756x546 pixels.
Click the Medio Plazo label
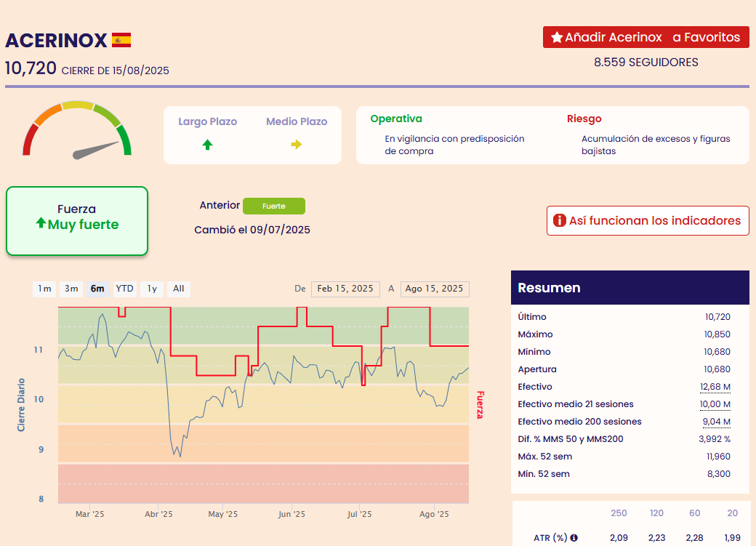pyautogui.click(x=297, y=121)
